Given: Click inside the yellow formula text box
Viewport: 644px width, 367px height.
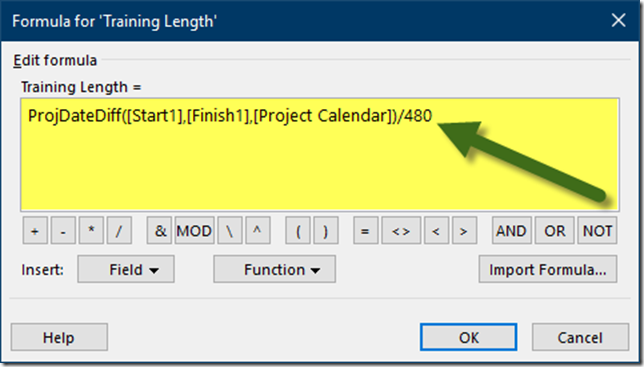Looking at the screenshot, I should [320, 155].
